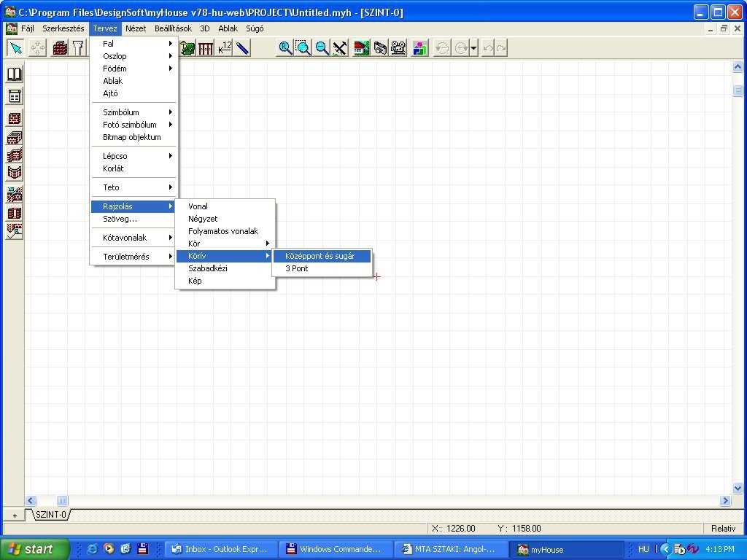This screenshot has width=747, height=560.
Task: Select Négyzet drawing option
Action: pyautogui.click(x=225, y=219)
